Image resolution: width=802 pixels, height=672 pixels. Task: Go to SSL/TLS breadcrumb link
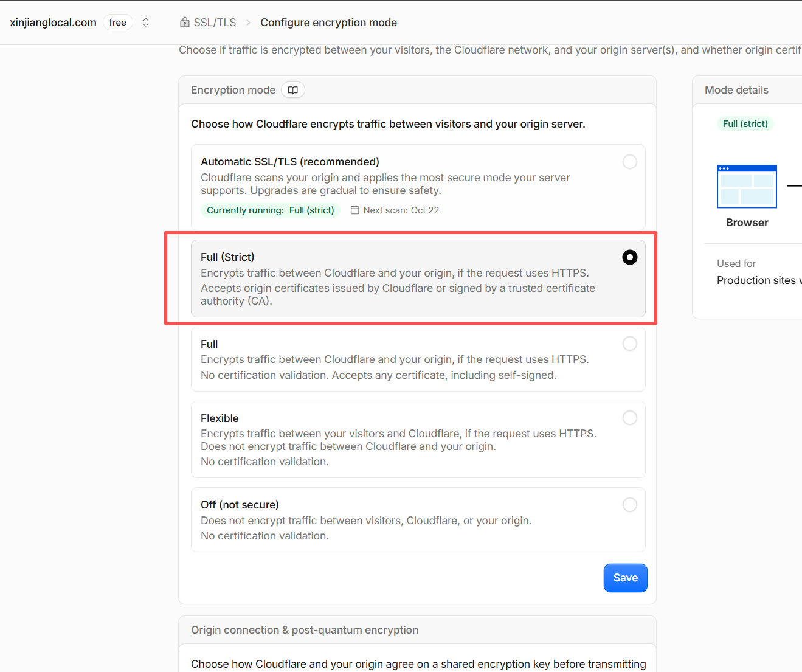click(215, 23)
